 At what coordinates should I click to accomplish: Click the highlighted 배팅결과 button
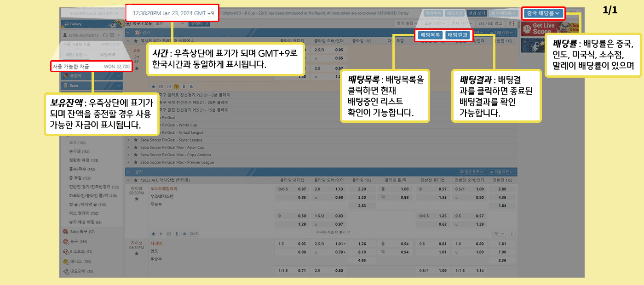pyautogui.click(x=457, y=35)
